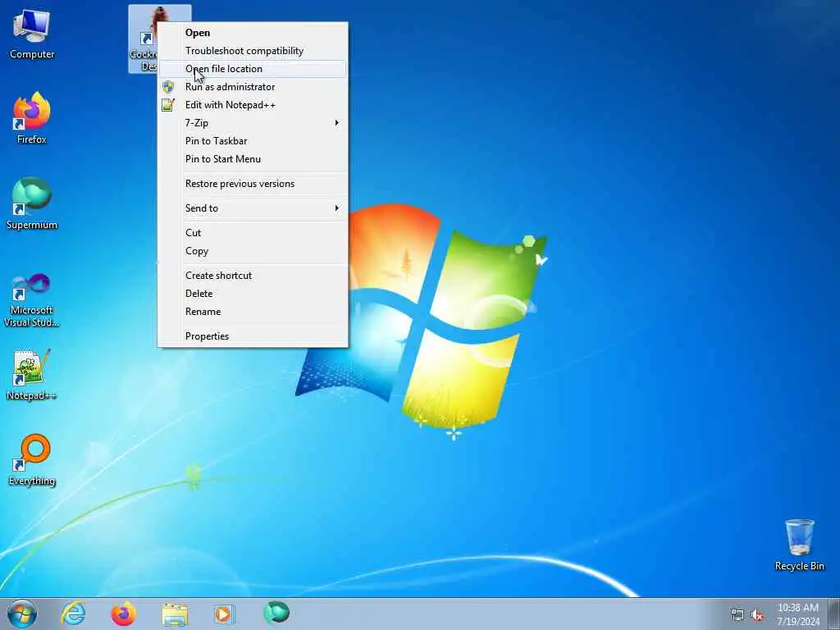Choose Run as administrator
Image resolution: width=840 pixels, height=630 pixels.
pyautogui.click(x=253, y=87)
